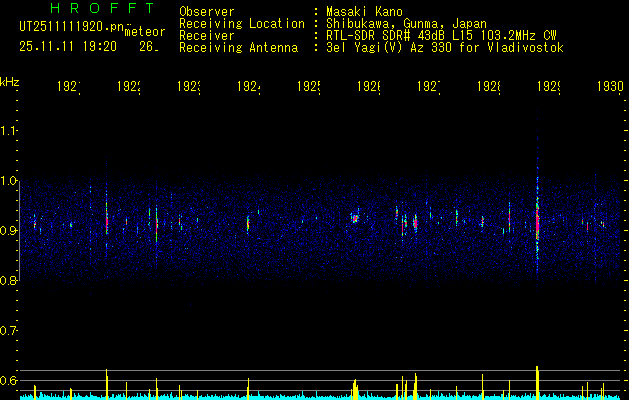The width and height of the screenshot is (629, 400).
Task: Click the Observer label
Action: (207, 12)
